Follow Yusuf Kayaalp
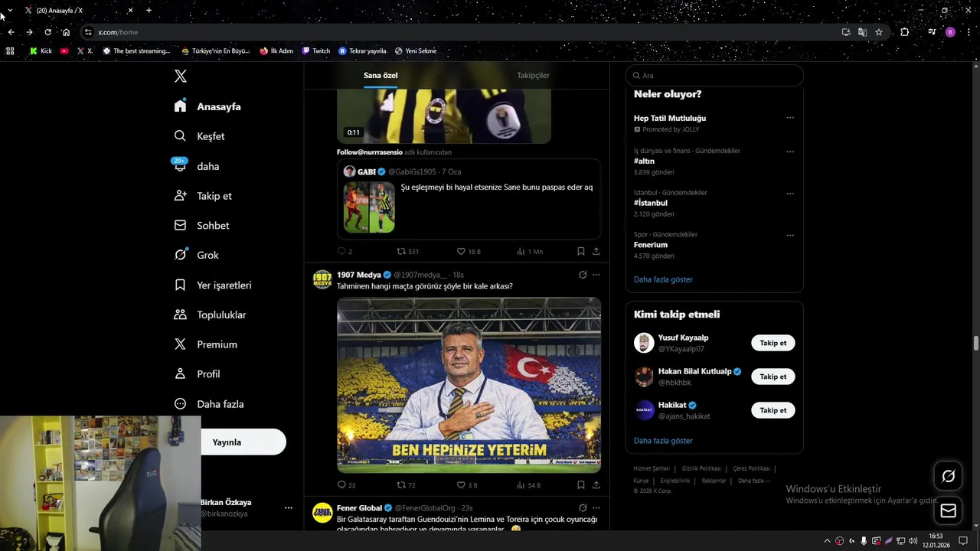The height and width of the screenshot is (551, 980). click(x=773, y=343)
